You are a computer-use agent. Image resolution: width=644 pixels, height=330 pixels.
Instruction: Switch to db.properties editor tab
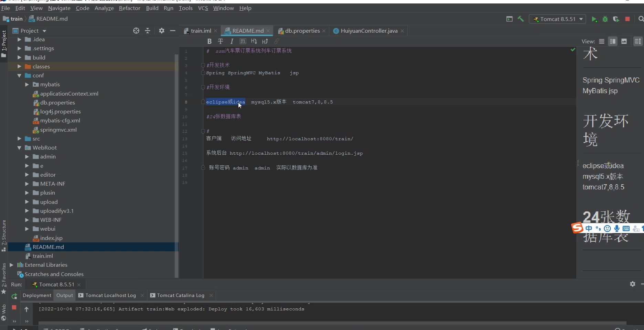pos(302,31)
